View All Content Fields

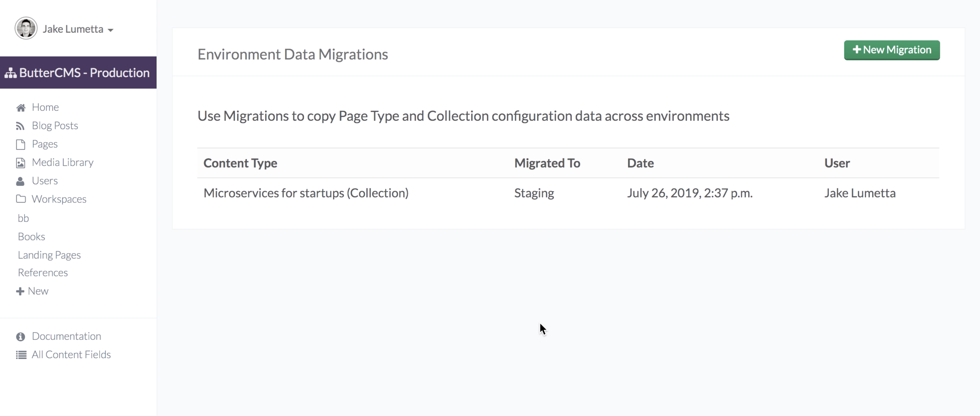point(71,354)
